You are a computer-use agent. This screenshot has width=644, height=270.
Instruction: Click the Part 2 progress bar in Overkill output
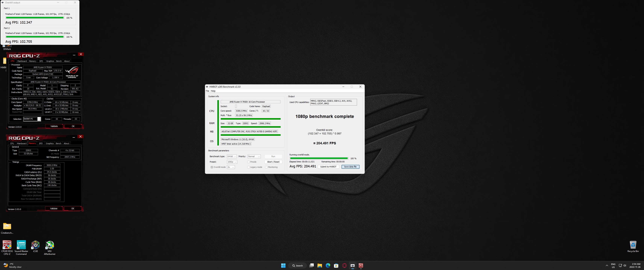[35, 37]
